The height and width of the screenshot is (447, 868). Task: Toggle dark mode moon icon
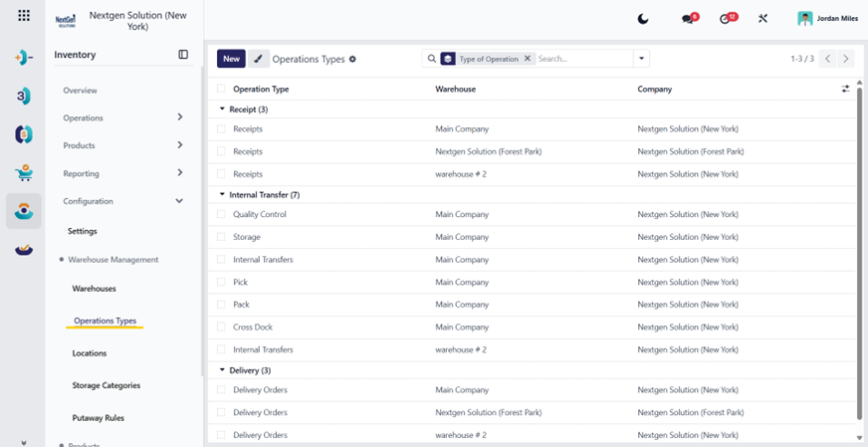click(x=643, y=19)
